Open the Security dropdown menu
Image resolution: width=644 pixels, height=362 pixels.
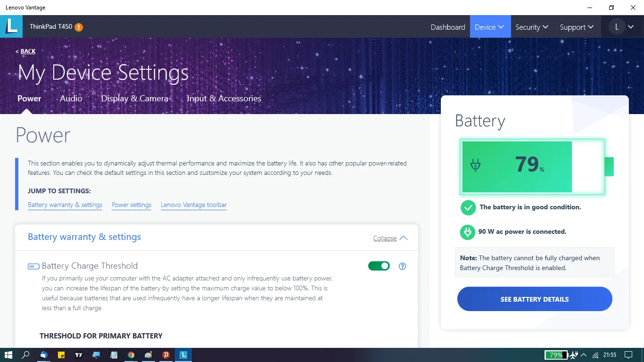532,27
